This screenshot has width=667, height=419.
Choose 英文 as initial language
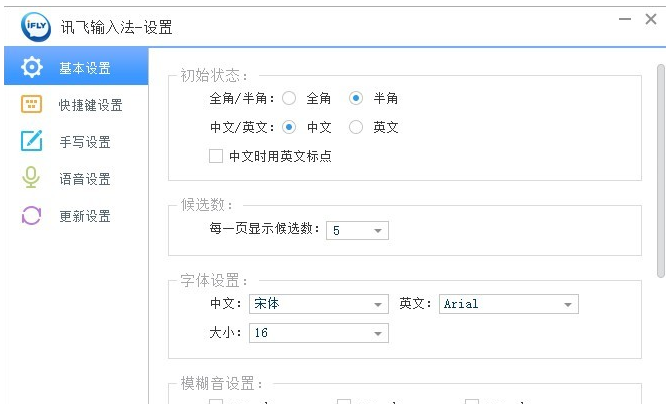click(x=356, y=127)
